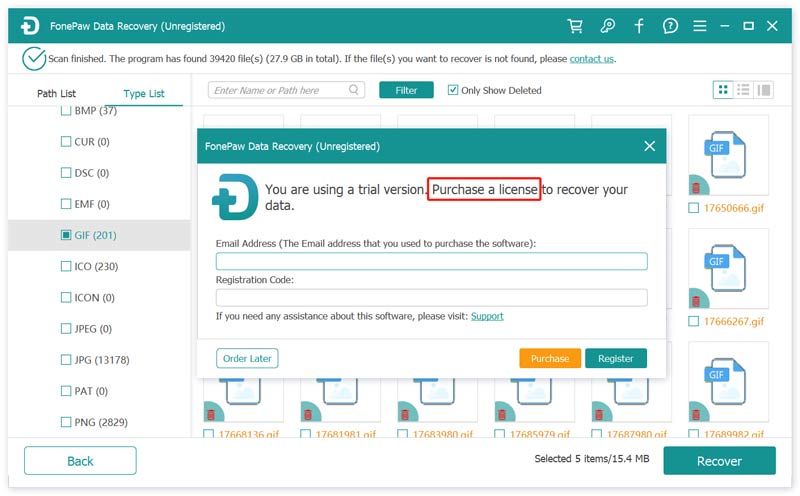Screen dimensions: 800x496
Task: Click the Register button
Action: pos(616,358)
